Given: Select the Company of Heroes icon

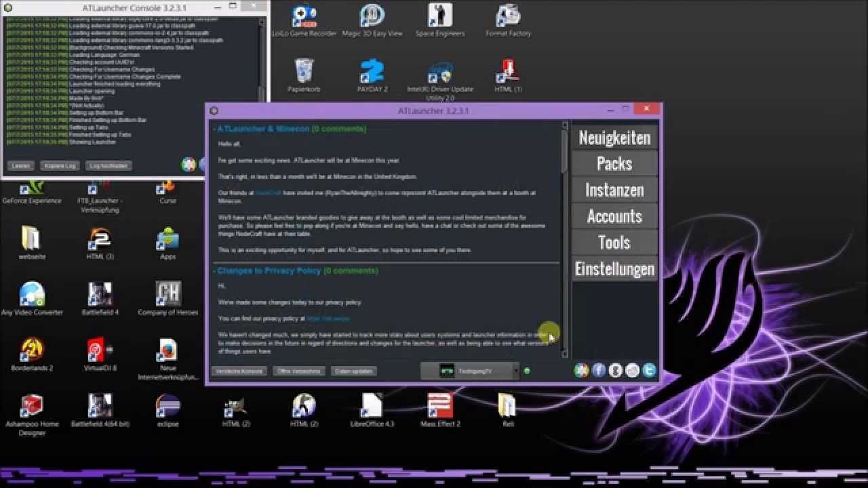Looking at the screenshot, I should (167, 299).
